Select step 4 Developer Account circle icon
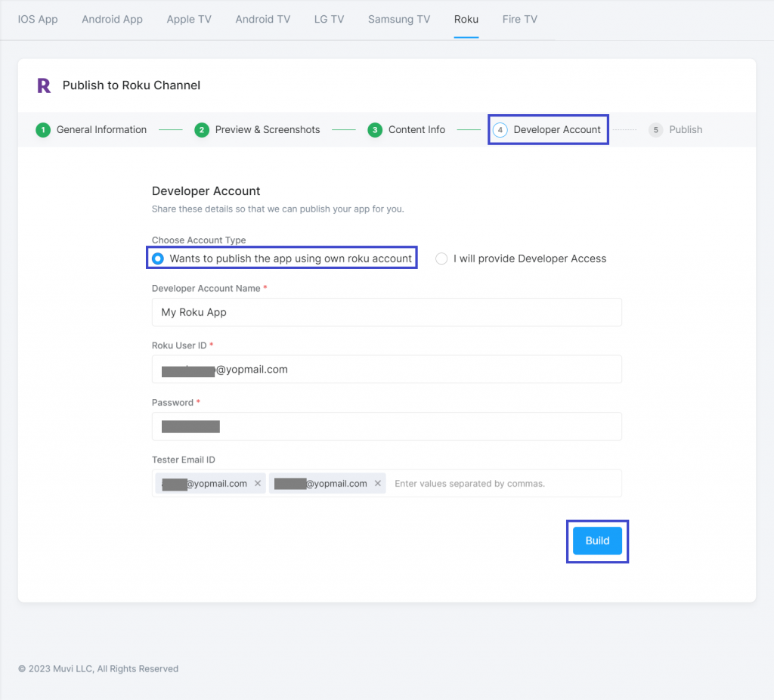The height and width of the screenshot is (700, 774). [500, 129]
